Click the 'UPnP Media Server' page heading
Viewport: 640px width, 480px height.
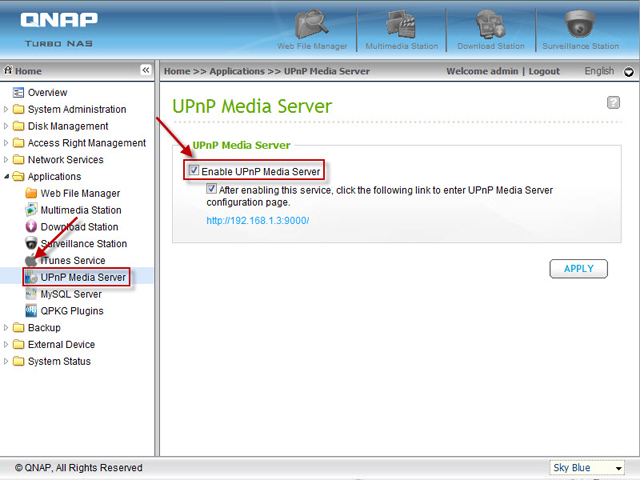(x=252, y=106)
